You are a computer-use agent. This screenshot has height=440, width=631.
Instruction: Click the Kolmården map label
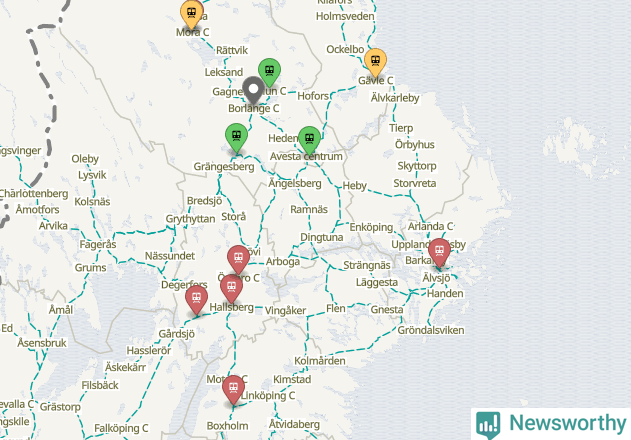click(320, 361)
